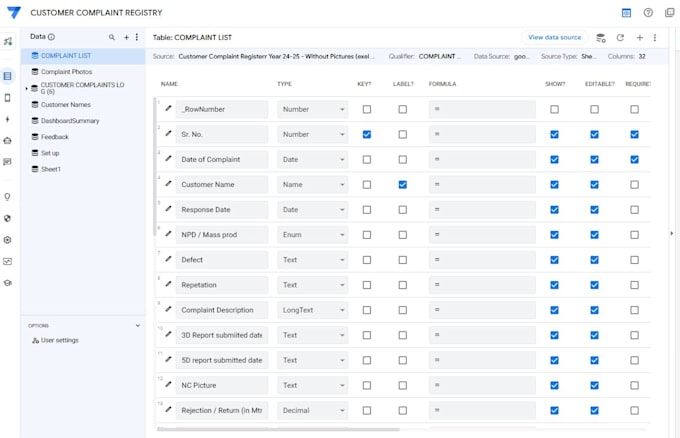Viewport: 680px width, 438px height.
Task: Select Complaint Photos table
Action: tap(83, 72)
